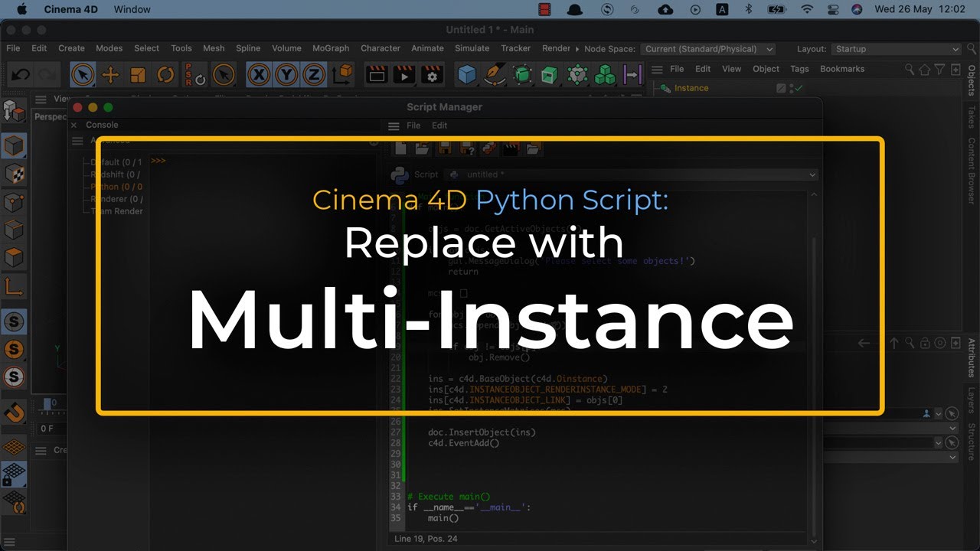Open the Character menu
This screenshot has width=980, height=551.
click(x=381, y=48)
